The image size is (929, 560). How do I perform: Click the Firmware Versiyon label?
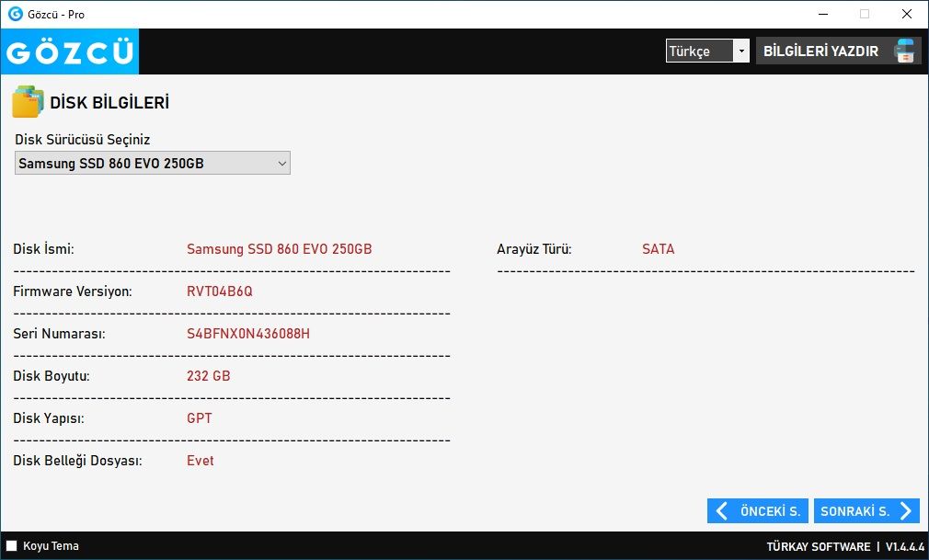(73, 291)
